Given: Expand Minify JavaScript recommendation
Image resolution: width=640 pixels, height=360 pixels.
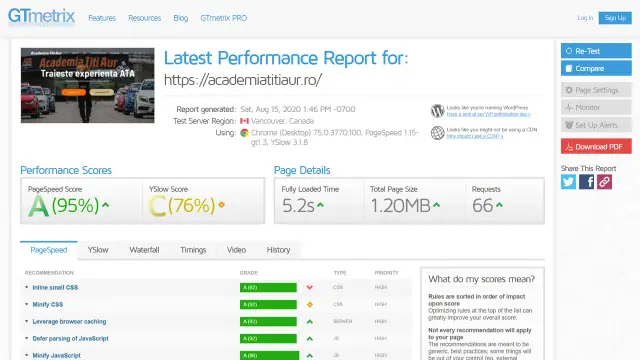Looking at the screenshot, I should [x=56, y=356].
